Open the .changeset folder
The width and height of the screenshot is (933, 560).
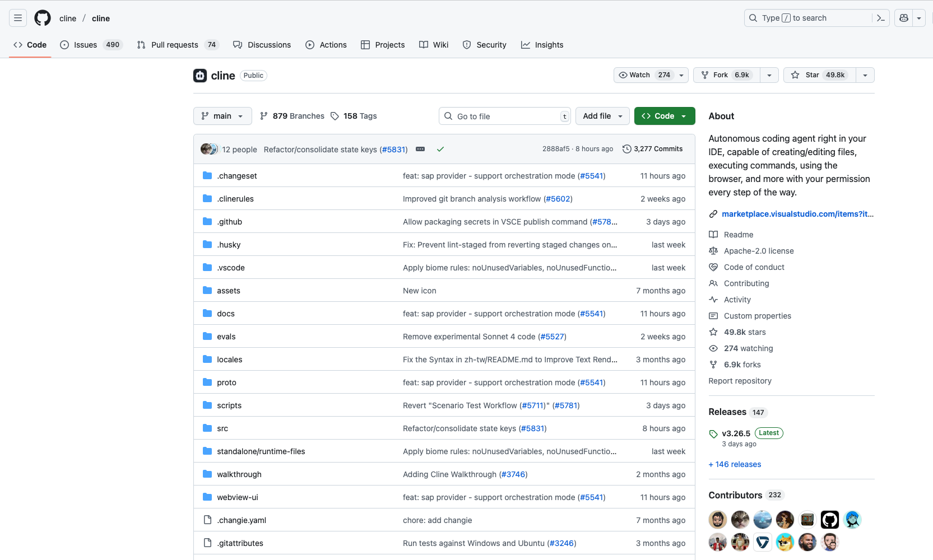[237, 176]
